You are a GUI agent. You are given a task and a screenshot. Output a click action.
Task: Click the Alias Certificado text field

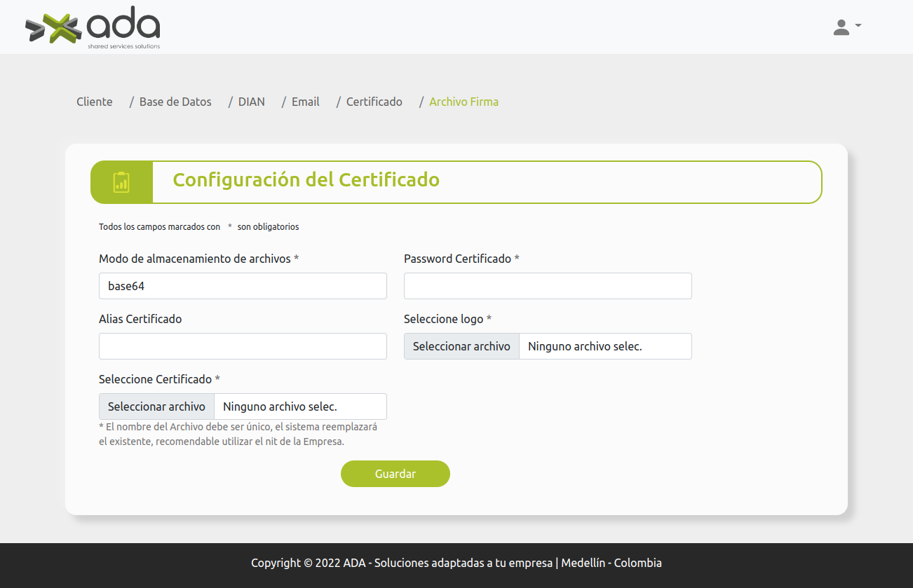[243, 346]
